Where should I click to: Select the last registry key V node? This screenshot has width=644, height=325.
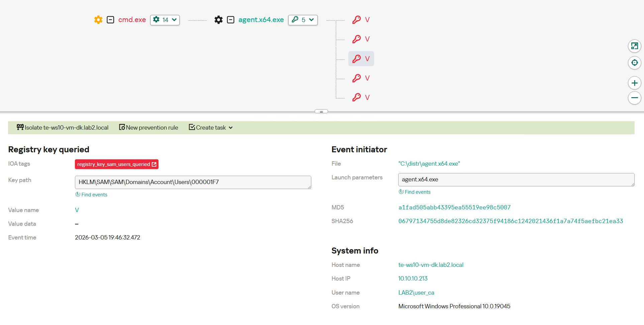361,98
